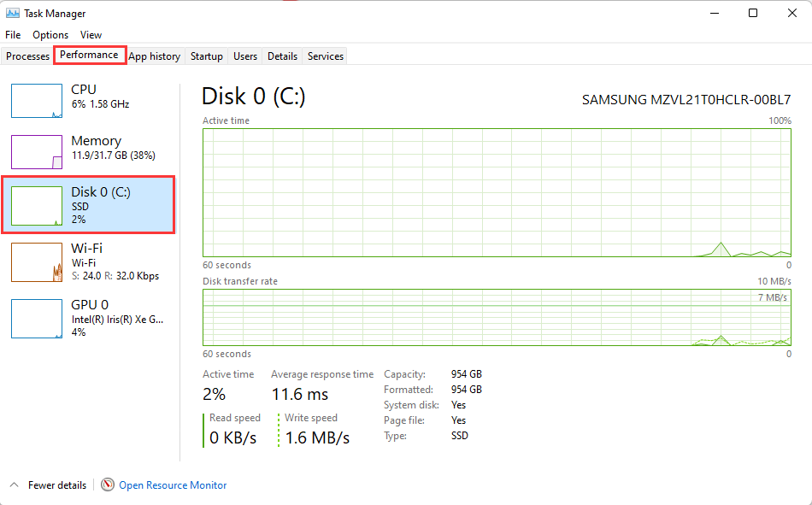The height and width of the screenshot is (505, 812).
Task: Click the Disk transfer rate graph
Action: pos(497,317)
